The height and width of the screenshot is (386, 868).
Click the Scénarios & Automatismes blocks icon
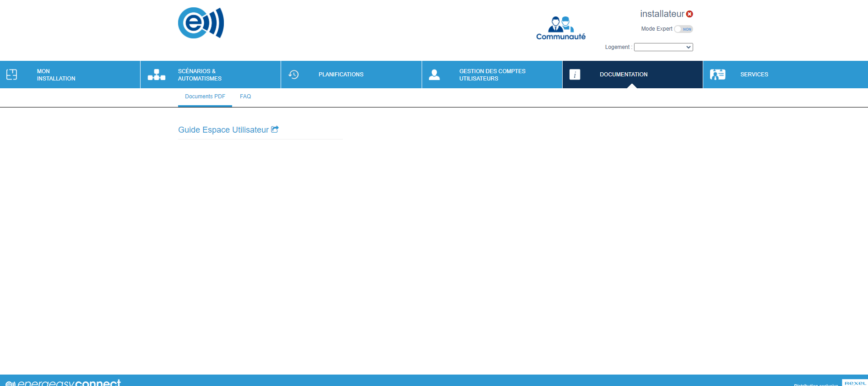(157, 75)
